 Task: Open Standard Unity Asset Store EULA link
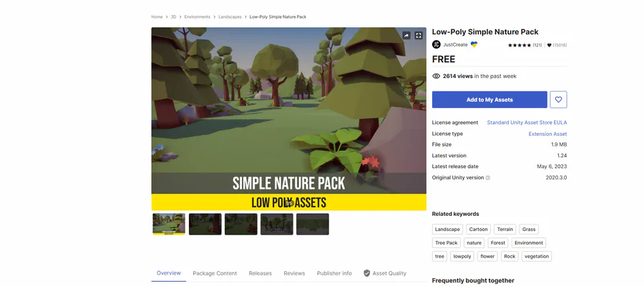point(527,123)
